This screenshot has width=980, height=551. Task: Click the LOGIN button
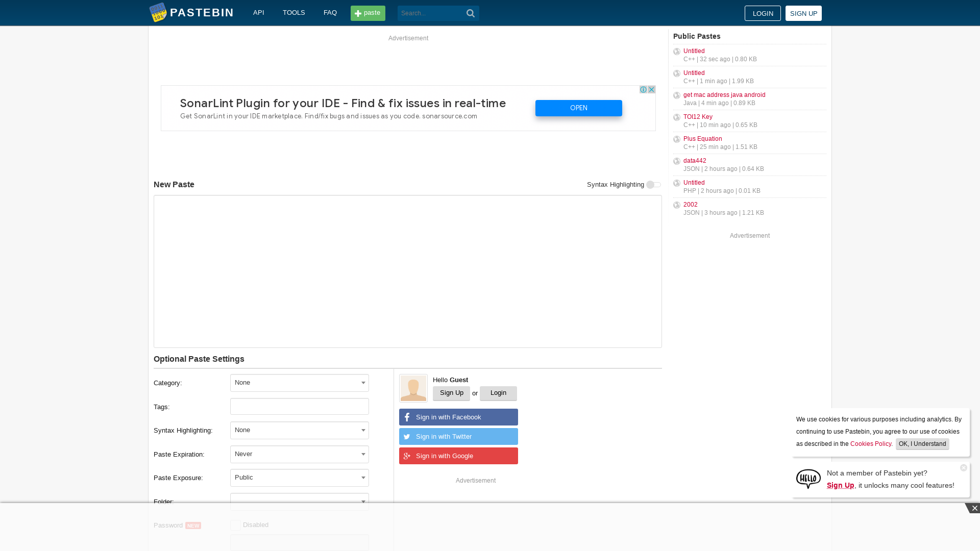(763, 13)
